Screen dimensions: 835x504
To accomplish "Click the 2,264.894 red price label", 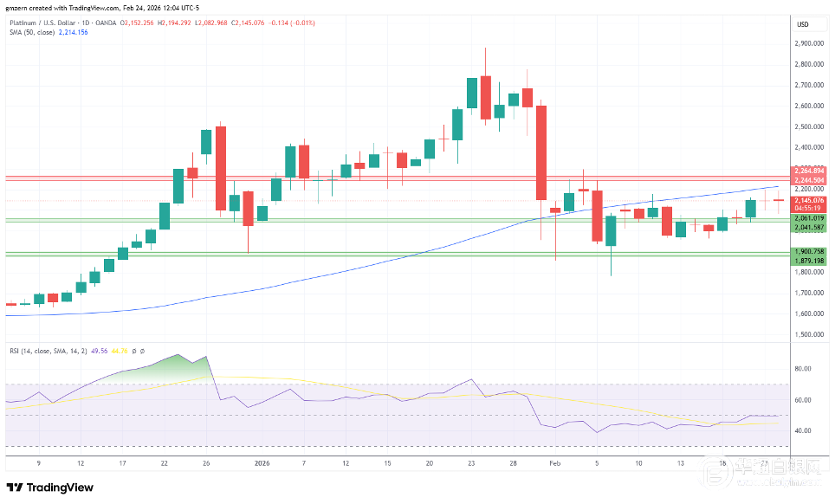I will [x=809, y=171].
